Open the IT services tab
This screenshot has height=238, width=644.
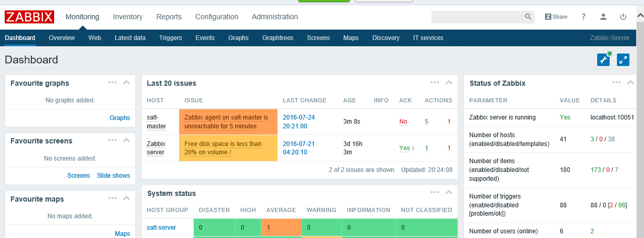tap(428, 38)
